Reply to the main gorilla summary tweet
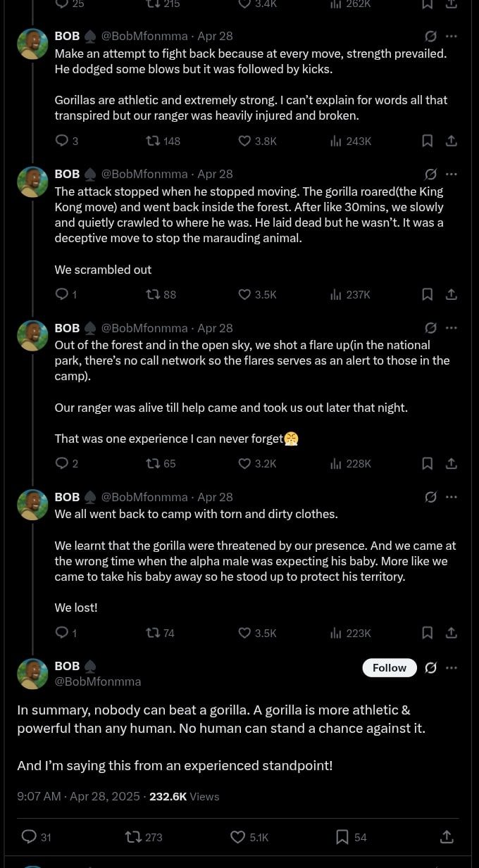Image resolution: width=479 pixels, height=868 pixels. pos(29,836)
